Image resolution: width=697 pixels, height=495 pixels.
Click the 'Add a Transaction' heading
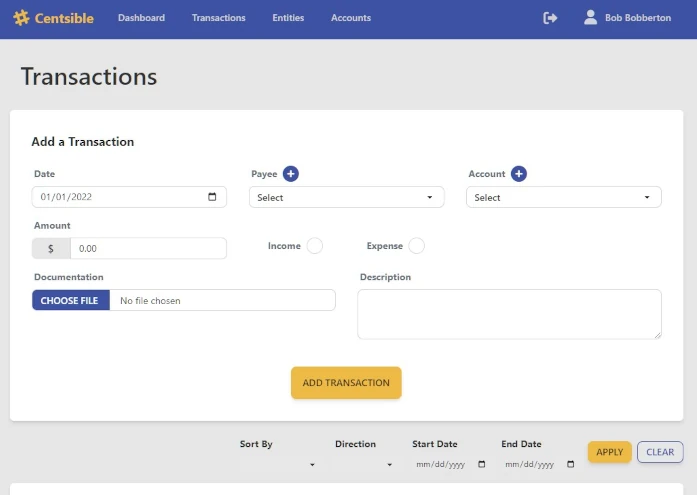[83, 142]
